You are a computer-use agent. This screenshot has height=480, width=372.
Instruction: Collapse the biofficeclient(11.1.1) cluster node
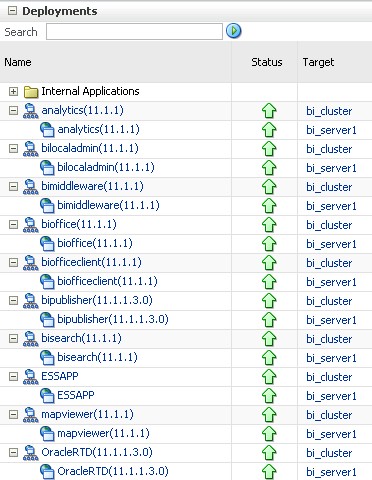pos(13,262)
